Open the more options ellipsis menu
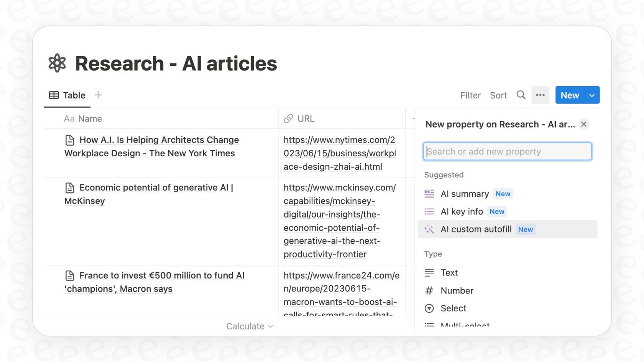644x362 pixels. click(540, 95)
